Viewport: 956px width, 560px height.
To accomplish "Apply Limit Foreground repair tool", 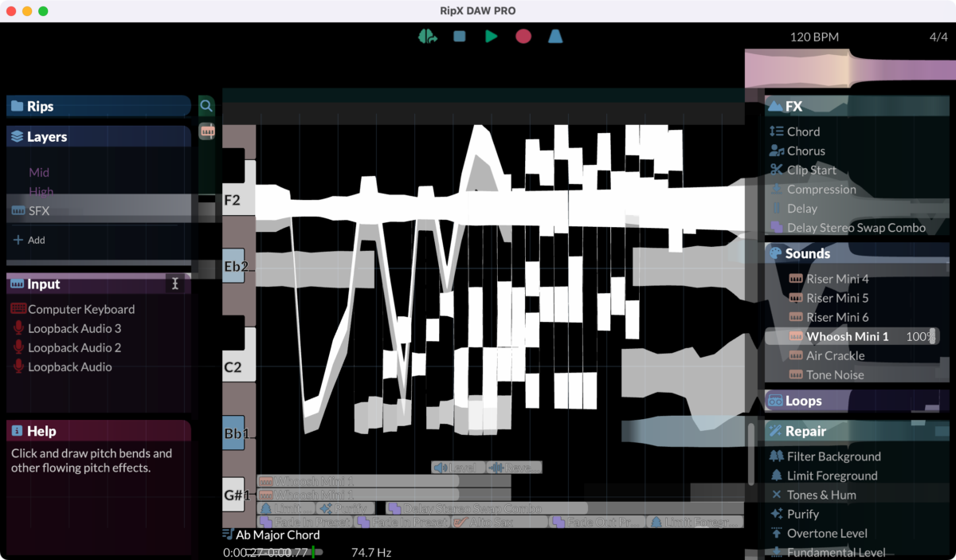I will (823, 476).
